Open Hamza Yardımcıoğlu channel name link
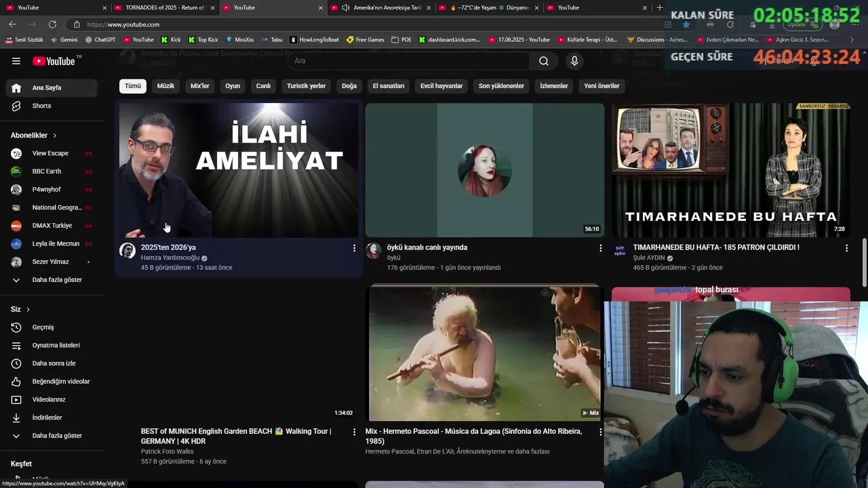The image size is (868, 488). point(170,258)
